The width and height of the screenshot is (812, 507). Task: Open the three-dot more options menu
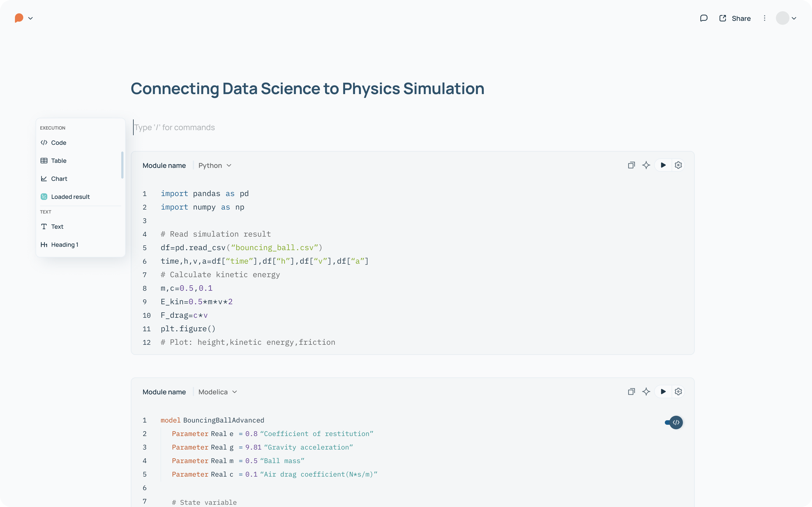pyautogui.click(x=764, y=18)
